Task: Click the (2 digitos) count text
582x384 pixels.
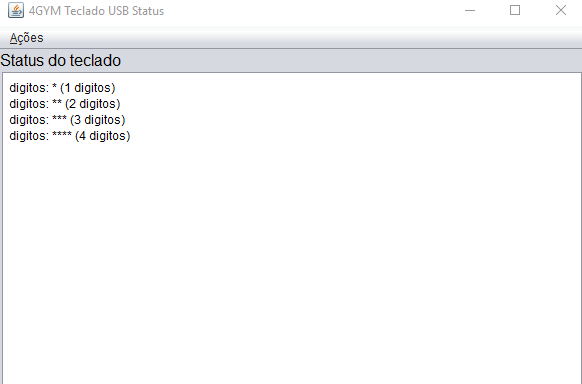Action: (x=93, y=104)
